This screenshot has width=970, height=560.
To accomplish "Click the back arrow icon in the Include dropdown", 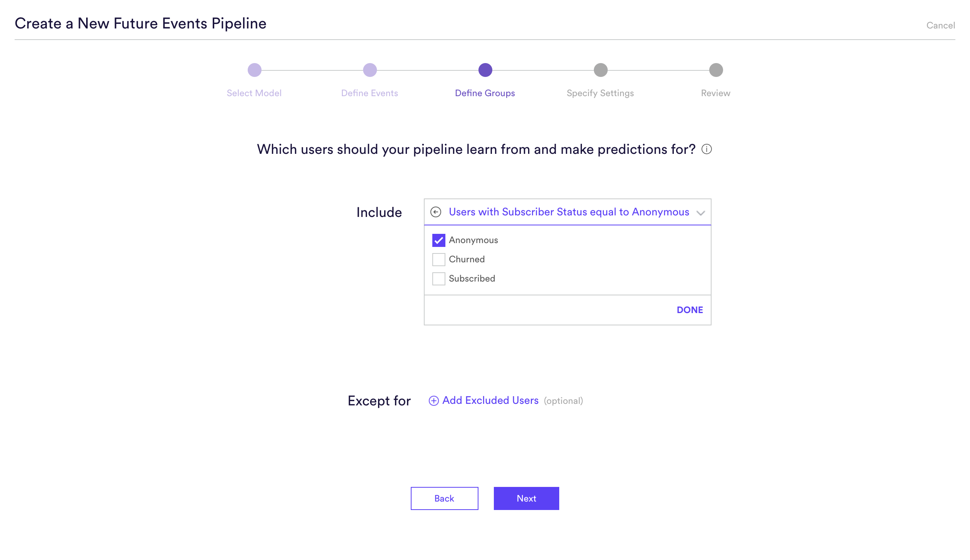I will 435,212.
